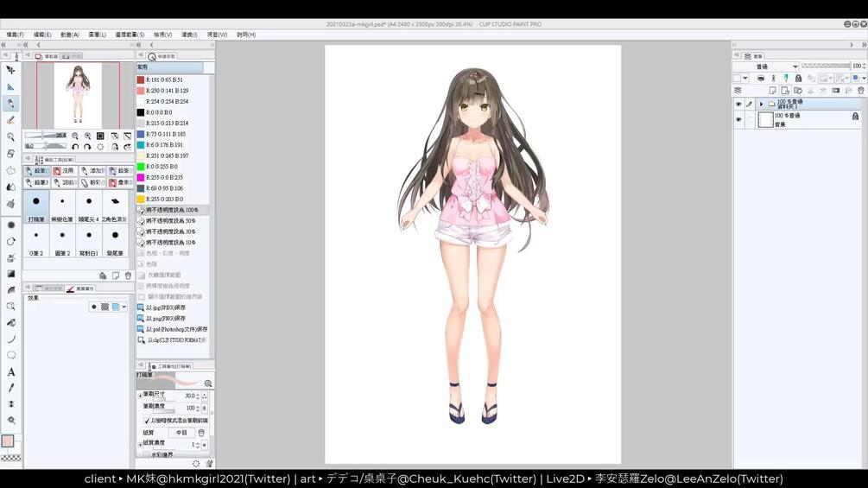
Task: Open the 圖層(L) menu
Action: pyautogui.click(x=97, y=35)
